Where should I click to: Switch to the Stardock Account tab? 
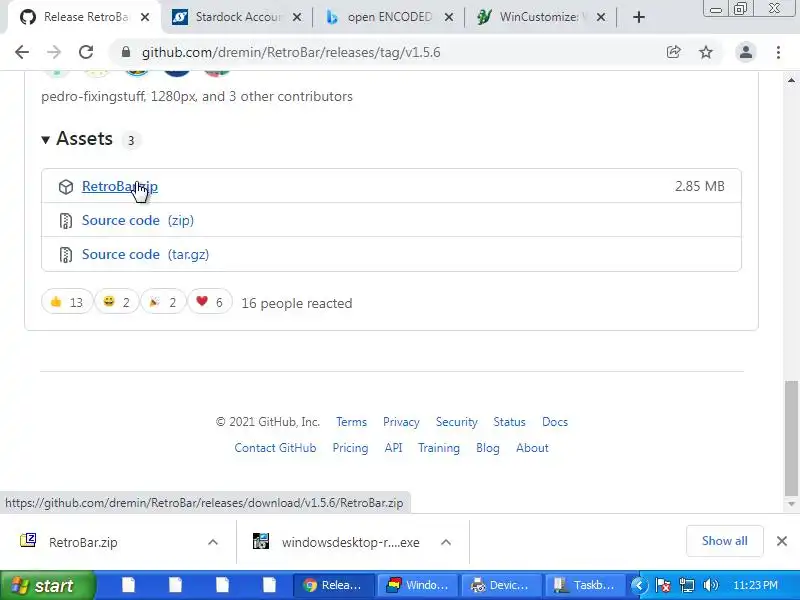[x=235, y=17]
